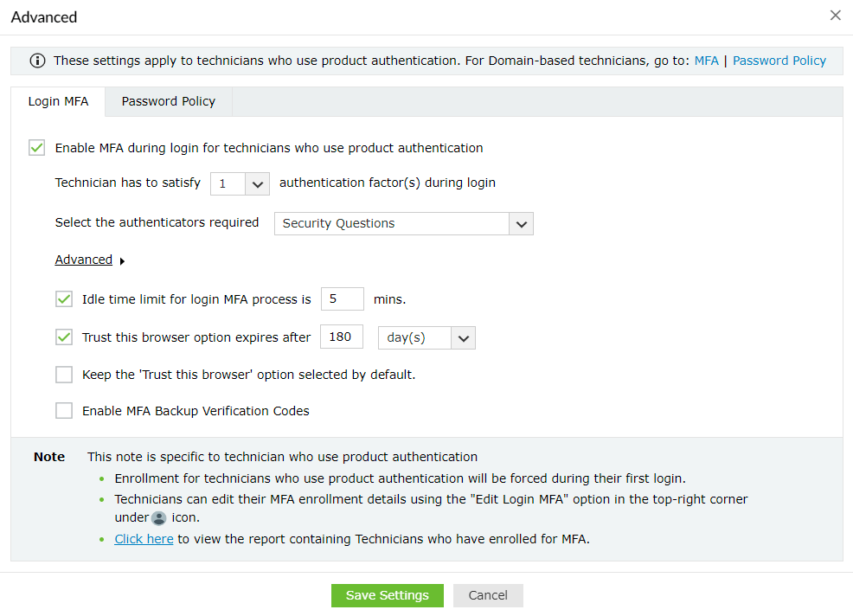Switch to the Password Policy tab
Image resolution: width=853 pixels, height=616 pixels.
[168, 101]
